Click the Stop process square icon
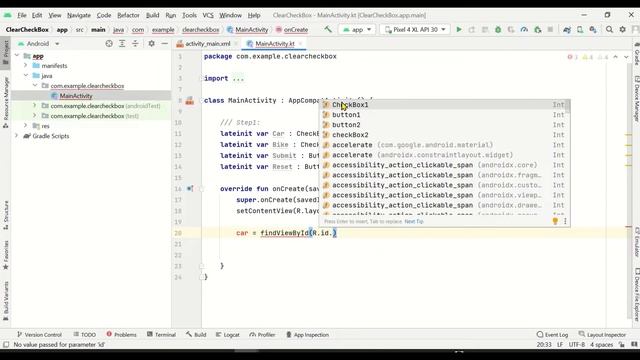The height and width of the screenshot is (360, 640). (550, 29)
